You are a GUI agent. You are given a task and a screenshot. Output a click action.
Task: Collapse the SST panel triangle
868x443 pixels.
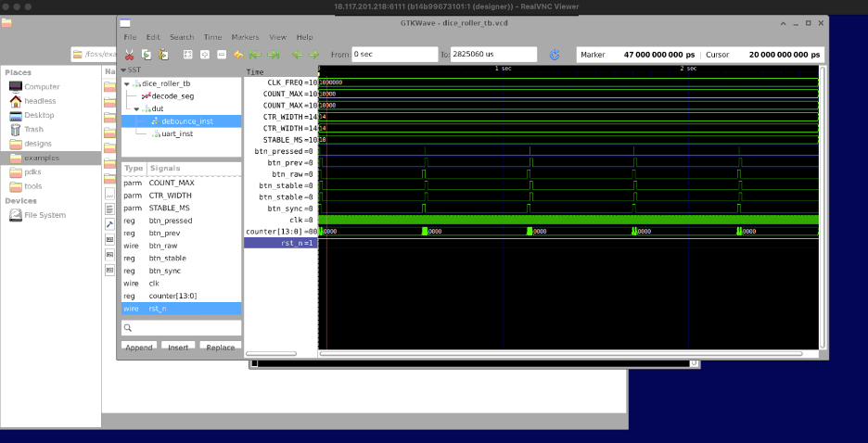point(124,70)
